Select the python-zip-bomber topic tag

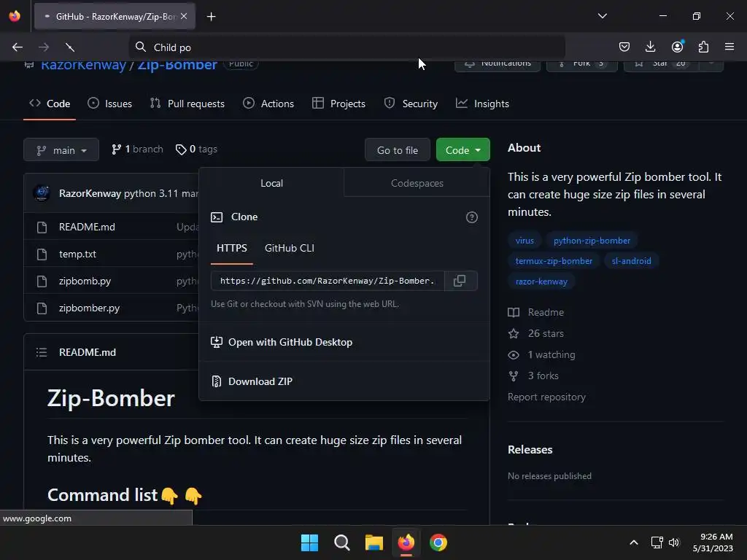point(592,241)
